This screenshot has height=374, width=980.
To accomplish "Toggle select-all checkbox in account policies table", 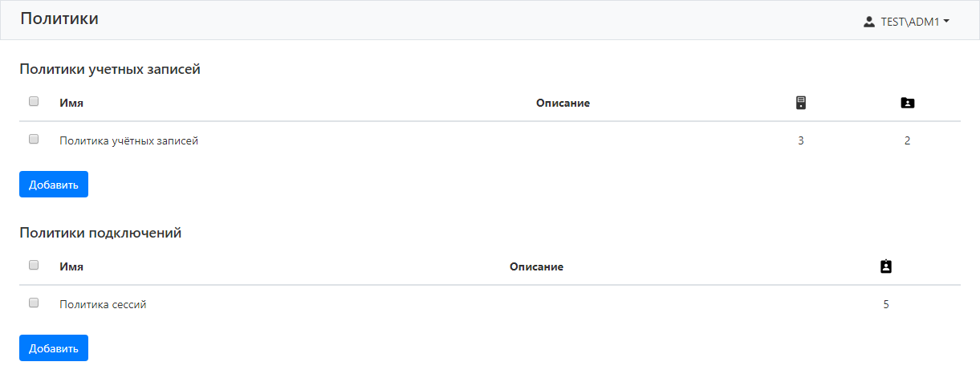I will (x=34, y=102).
